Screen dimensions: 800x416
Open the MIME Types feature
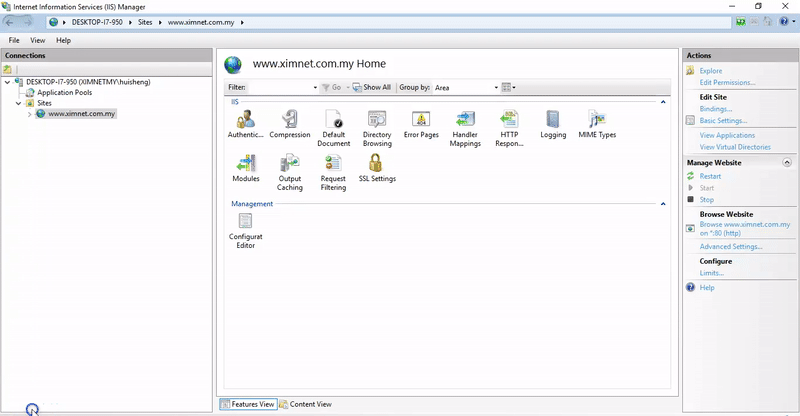[x=597, y=124]
